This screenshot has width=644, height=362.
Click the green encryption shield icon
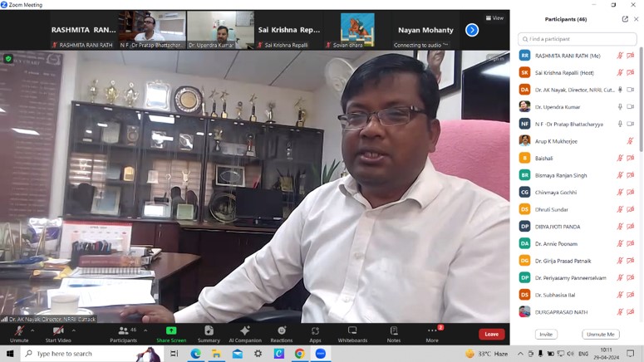tap(8, 59)
